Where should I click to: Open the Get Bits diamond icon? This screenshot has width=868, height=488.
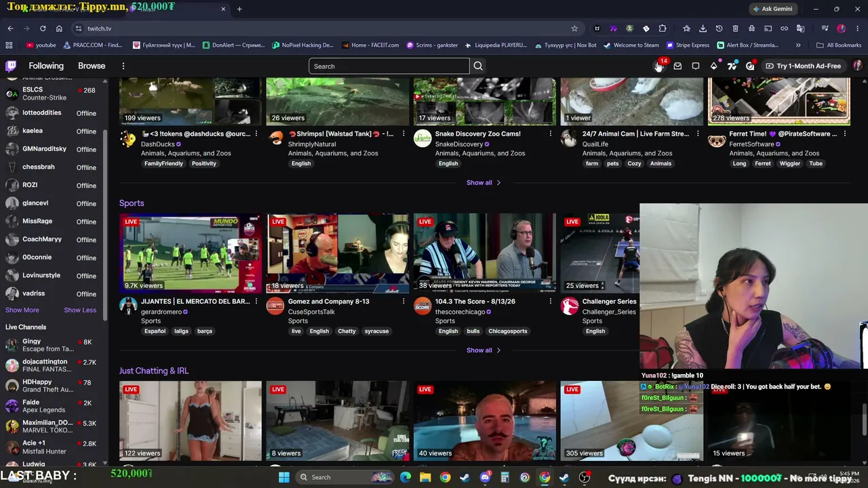tap(714, 66)
